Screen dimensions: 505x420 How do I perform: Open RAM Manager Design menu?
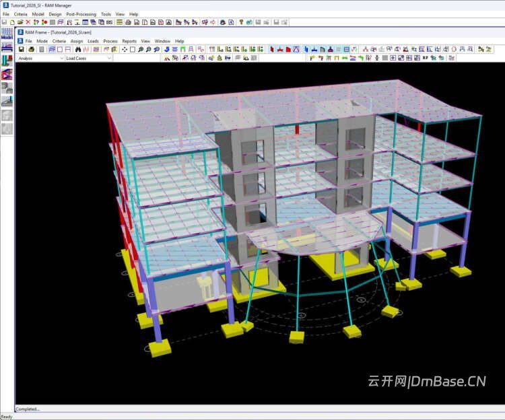55,14
